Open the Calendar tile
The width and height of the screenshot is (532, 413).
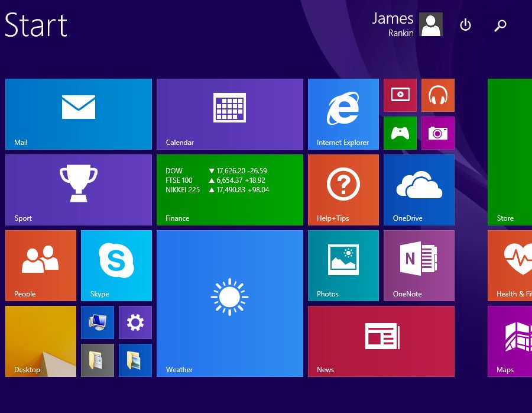230,114
